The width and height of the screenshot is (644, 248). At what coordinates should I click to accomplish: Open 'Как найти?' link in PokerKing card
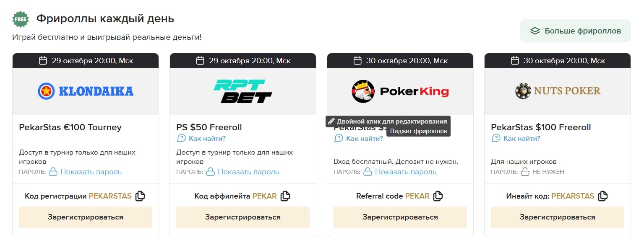(x=364, y=138)
